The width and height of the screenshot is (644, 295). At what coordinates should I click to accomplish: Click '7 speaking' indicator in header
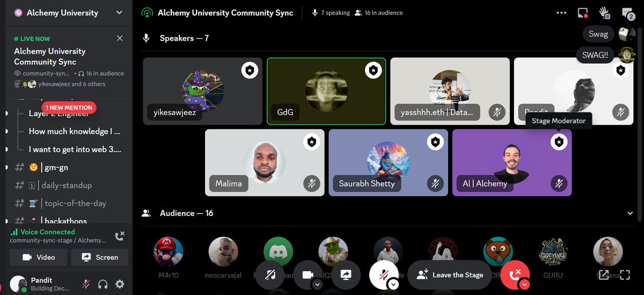tap(331, 13)
